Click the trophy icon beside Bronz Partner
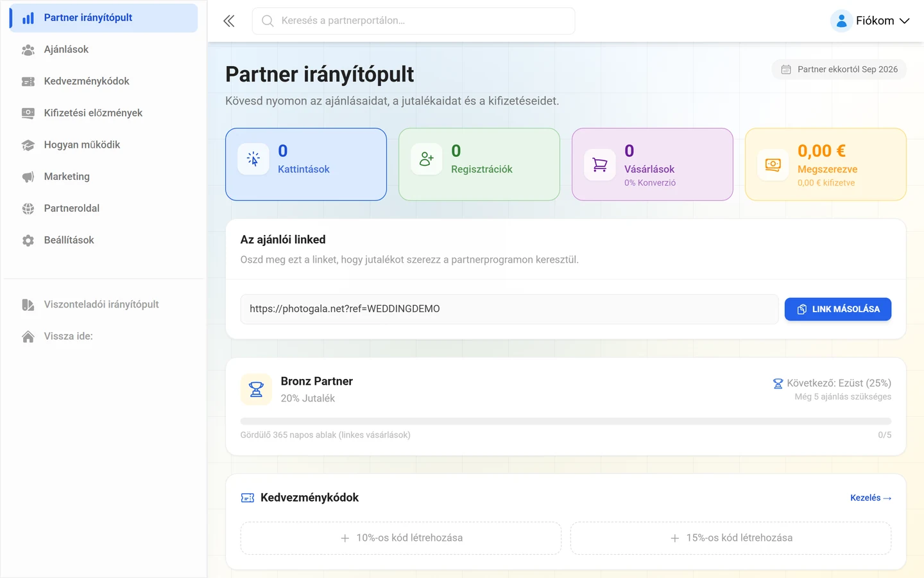Viewport: 924px width, 578px height. 256,389
